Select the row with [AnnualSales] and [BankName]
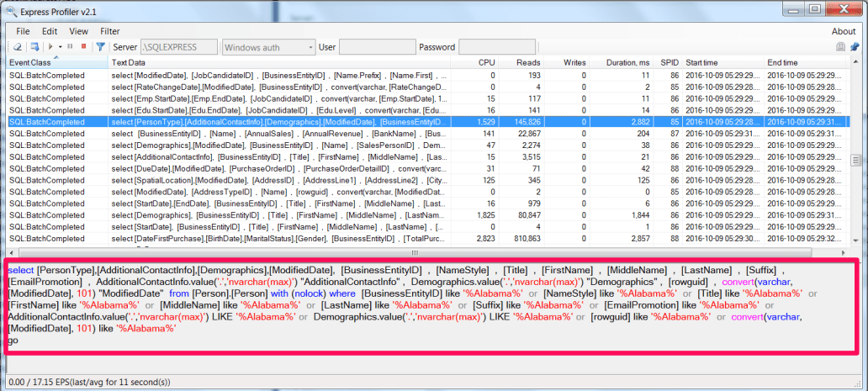 [x=428, y=134]
